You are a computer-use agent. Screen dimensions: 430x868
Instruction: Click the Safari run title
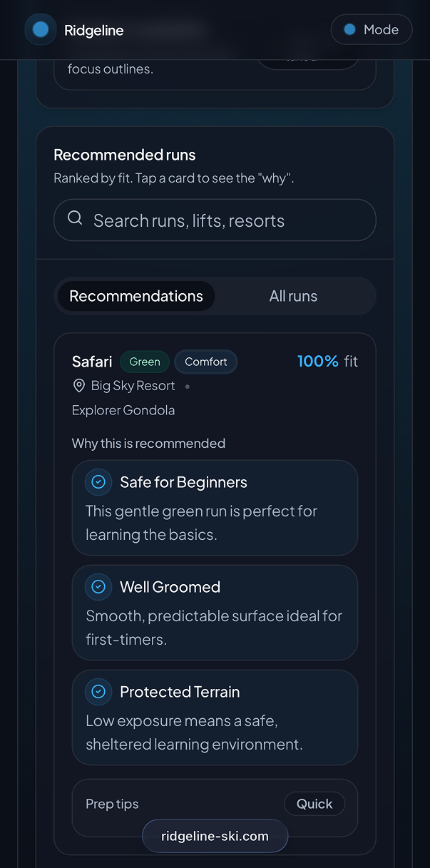click(x=92, y=362)
